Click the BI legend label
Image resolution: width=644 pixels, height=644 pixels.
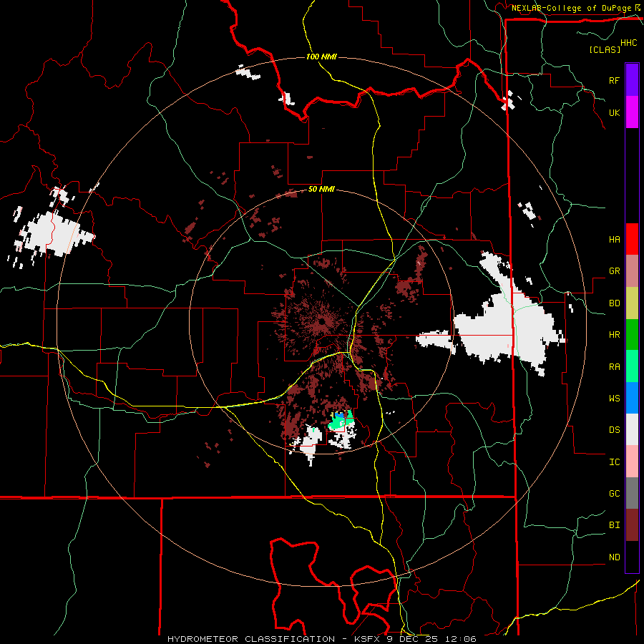(x=614, y=525)
